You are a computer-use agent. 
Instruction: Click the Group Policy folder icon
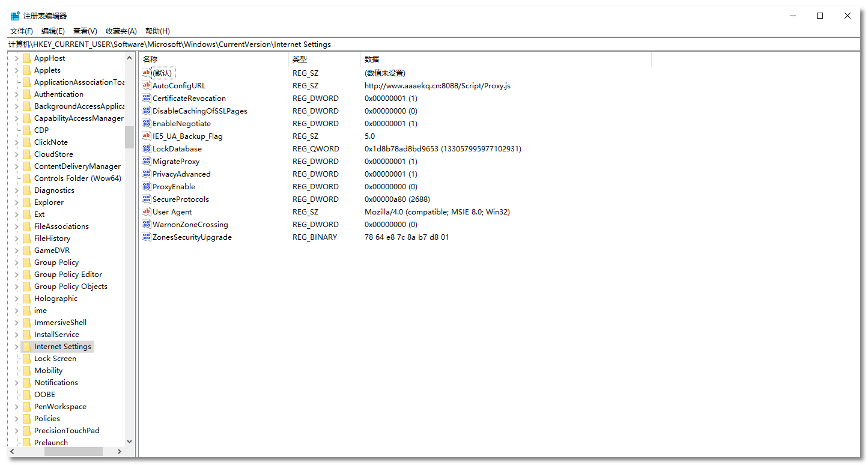tap(26, 263)
